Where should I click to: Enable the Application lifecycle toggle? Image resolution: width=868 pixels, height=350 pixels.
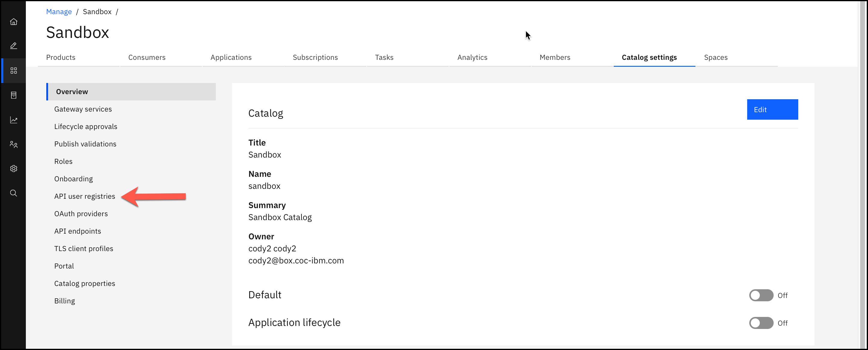[761, 323]
